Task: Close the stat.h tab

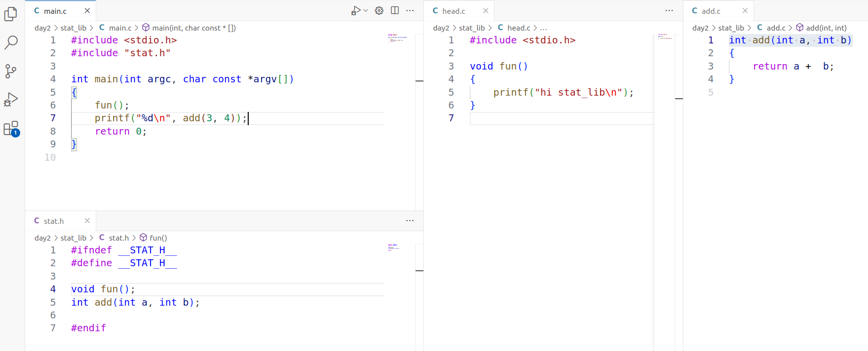Action: (87, 221)
